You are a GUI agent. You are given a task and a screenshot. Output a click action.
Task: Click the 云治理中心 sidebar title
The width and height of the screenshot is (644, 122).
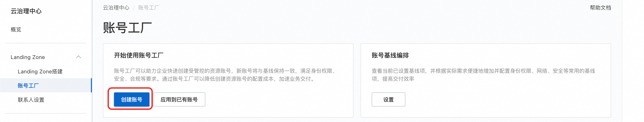click(26, 11)
